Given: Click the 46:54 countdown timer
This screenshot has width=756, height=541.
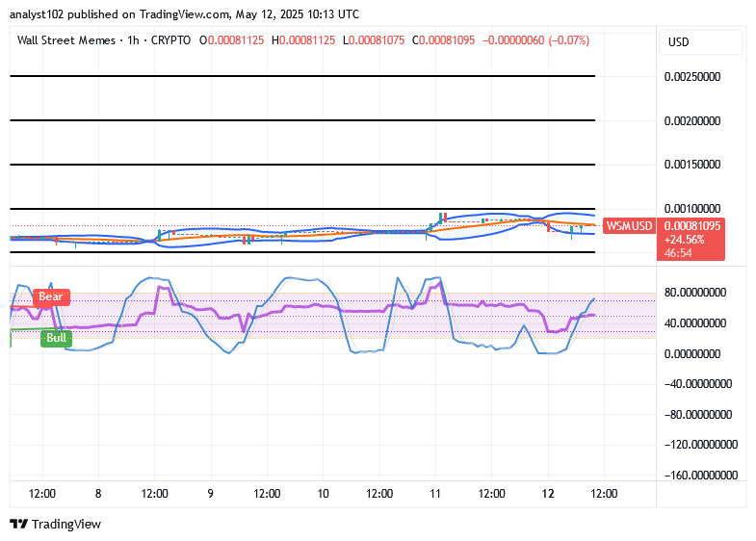Looking at the screenshot, I should (678, 253).
